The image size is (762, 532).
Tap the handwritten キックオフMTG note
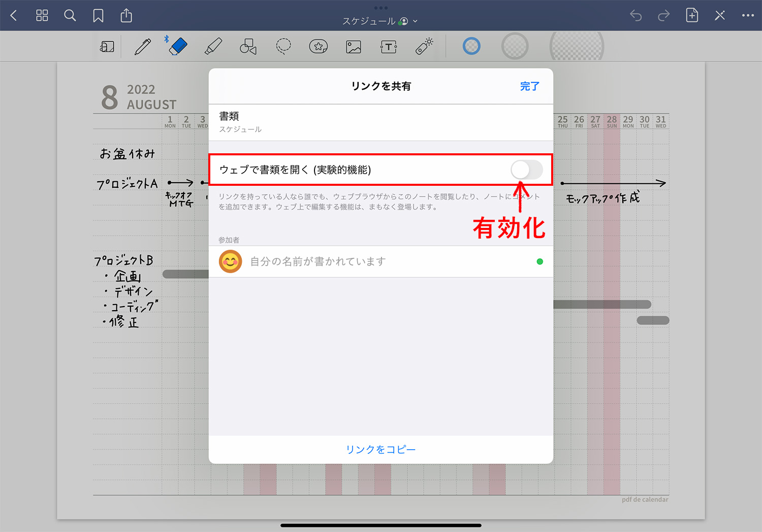click(x=180, y=199)
